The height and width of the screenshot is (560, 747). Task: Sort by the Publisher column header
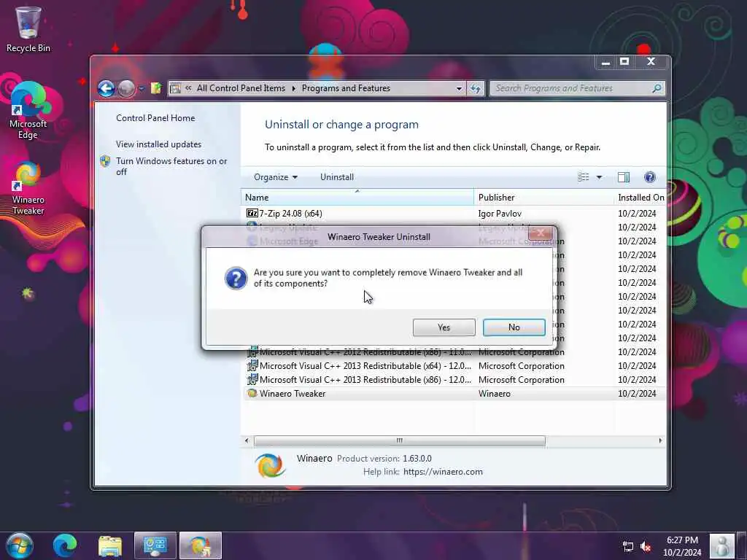[543, 197]
